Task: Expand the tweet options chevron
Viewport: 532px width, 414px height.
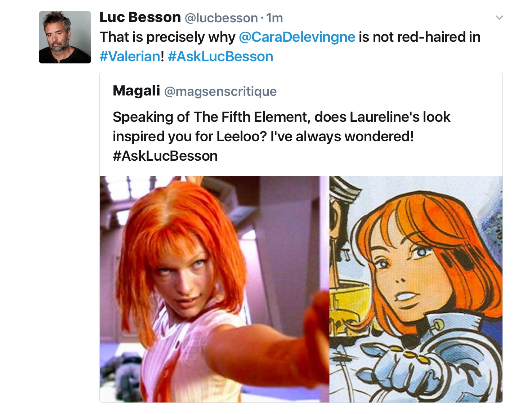Action: pyautogui.click(x=499, y=18)
